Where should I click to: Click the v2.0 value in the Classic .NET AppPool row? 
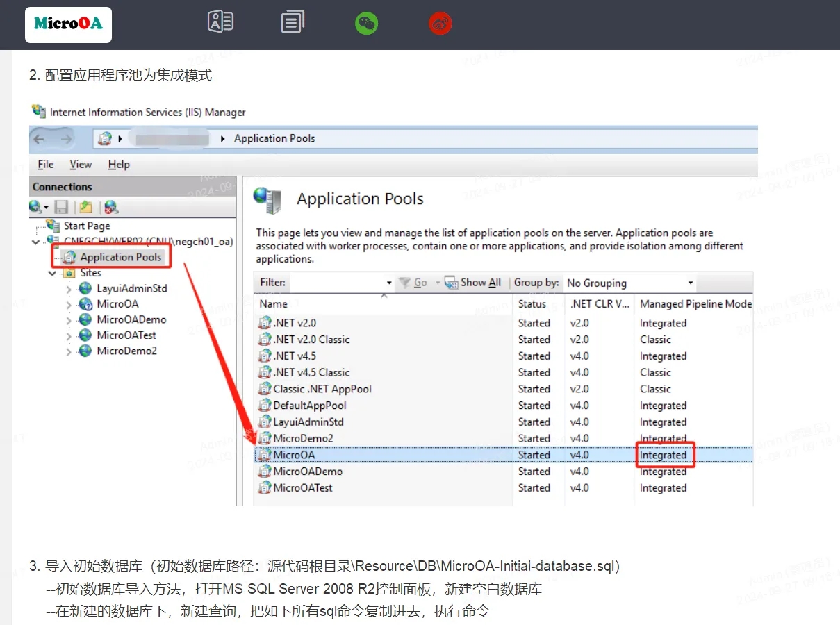pyautogui.click(x=579, y=389)
